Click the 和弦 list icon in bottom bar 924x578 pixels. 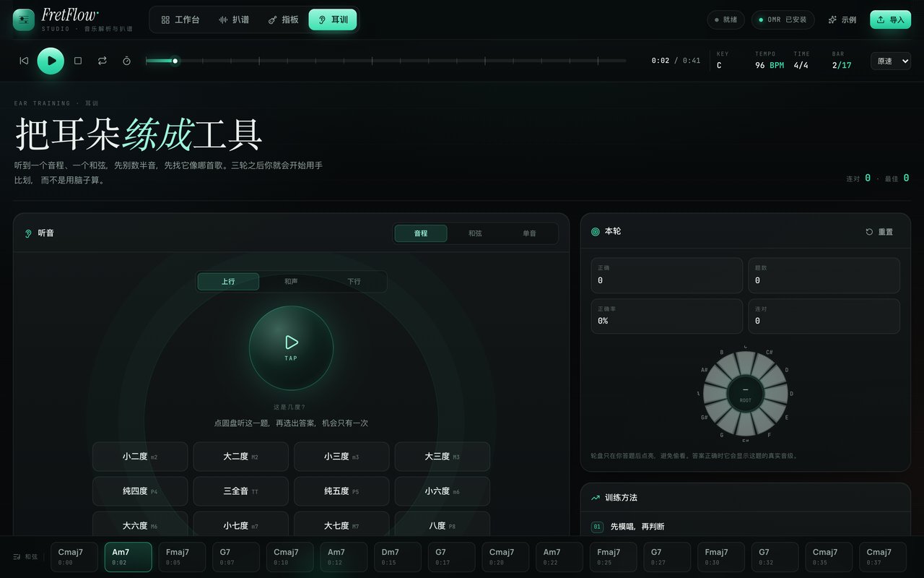17,557
